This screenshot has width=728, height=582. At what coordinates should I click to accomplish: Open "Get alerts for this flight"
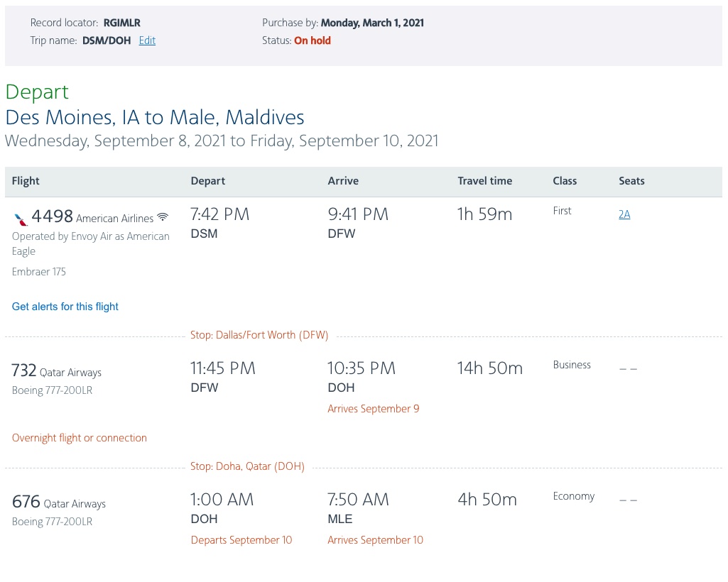pos(65,307)
